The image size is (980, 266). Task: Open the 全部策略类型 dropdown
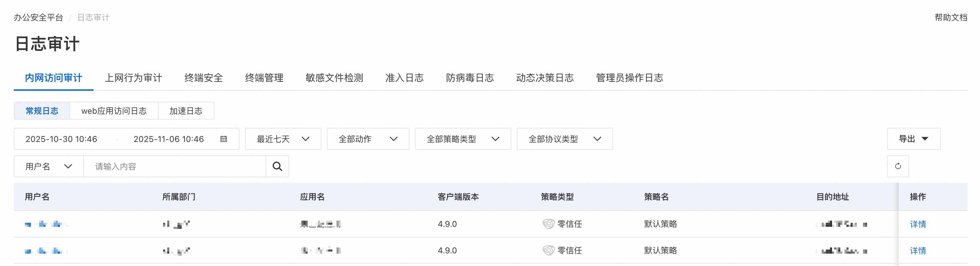point(462,139)
